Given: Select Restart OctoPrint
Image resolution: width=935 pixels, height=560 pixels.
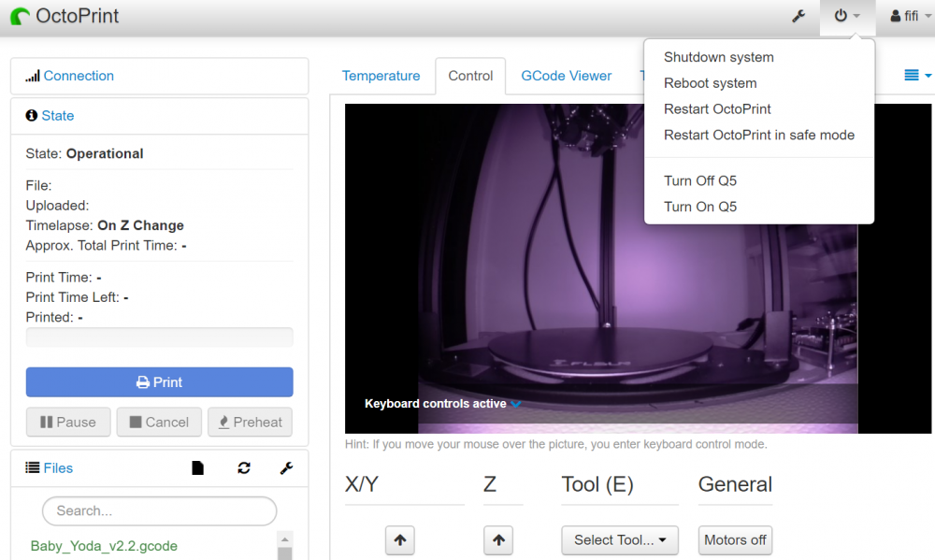Looking at the screenshot, I should click(717, 109).
